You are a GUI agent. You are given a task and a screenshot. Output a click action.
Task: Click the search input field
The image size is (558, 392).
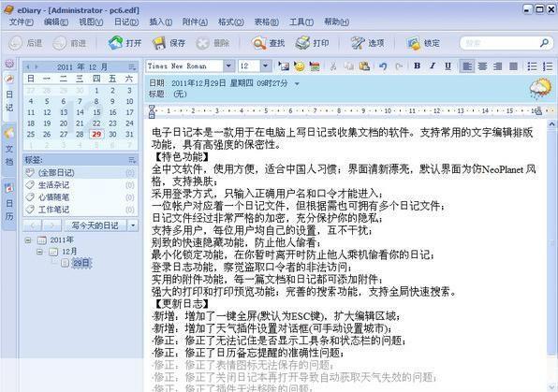[500, 43]
